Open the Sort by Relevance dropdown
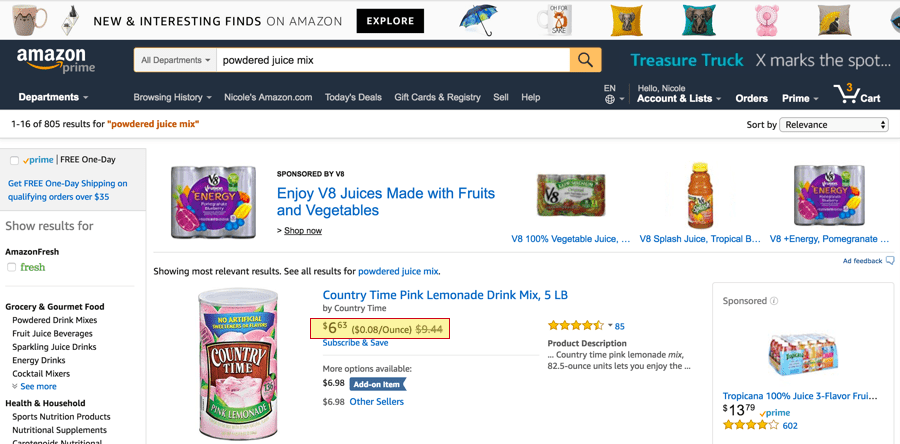 tap(833, 124)
